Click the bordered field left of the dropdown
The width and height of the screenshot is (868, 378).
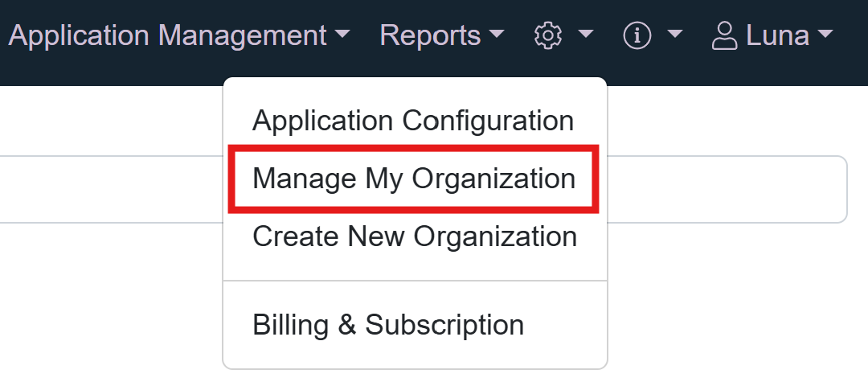pyautogui.click(x=104, y=189)
